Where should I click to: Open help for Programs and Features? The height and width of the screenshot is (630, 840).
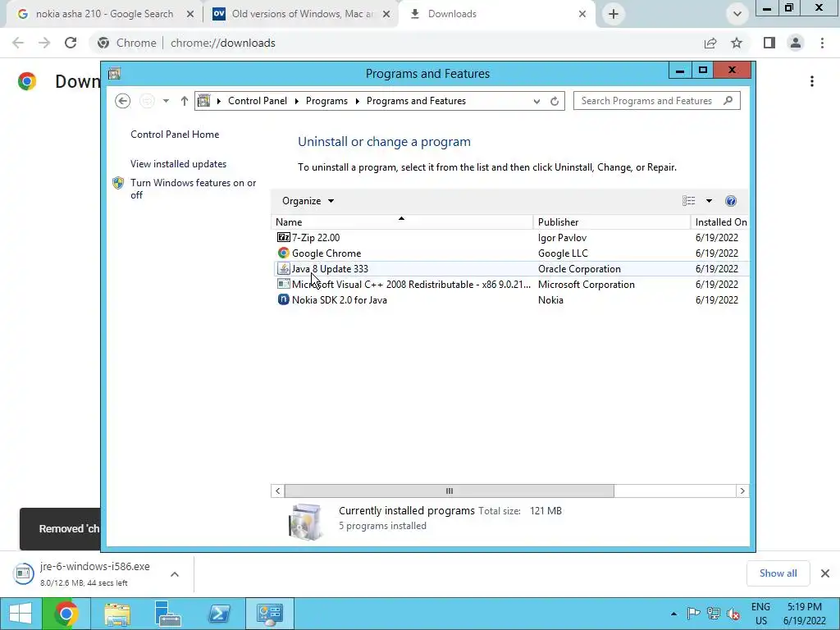pos(731,201)
